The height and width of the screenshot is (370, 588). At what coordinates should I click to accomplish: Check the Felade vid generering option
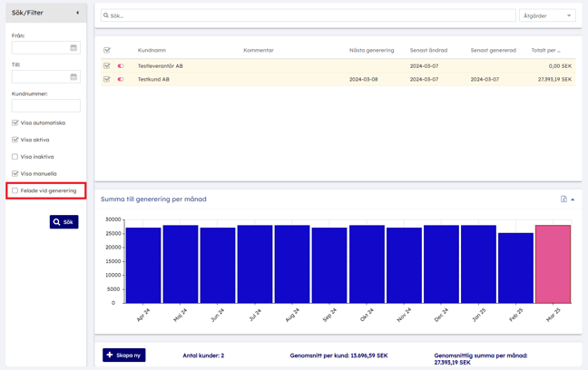(15, 191)
